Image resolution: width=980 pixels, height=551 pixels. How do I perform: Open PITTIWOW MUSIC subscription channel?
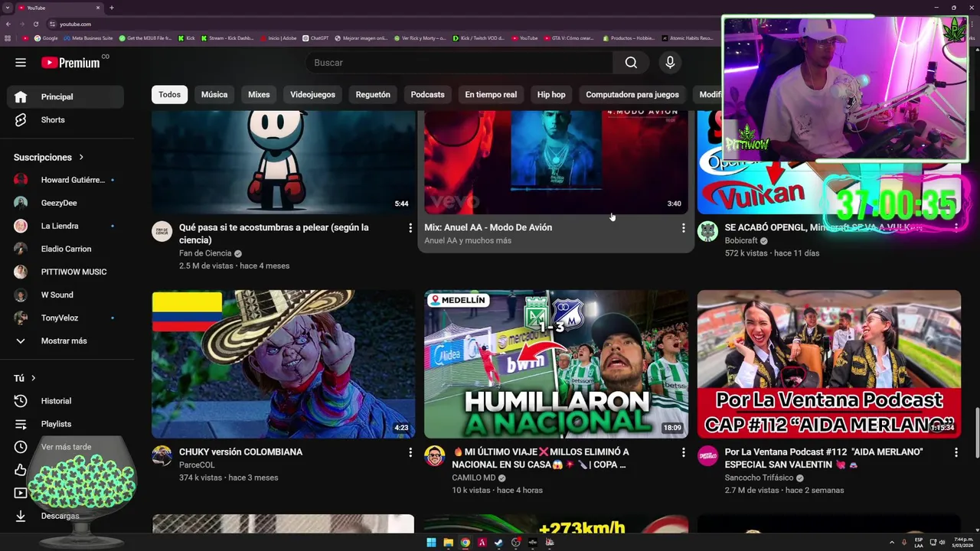click(65, 272)
